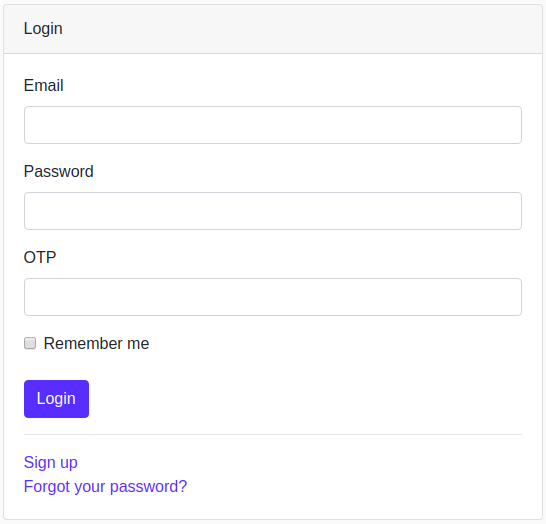
Task: Follow the 'Forgot your password?' link
Action: [105, 486]
